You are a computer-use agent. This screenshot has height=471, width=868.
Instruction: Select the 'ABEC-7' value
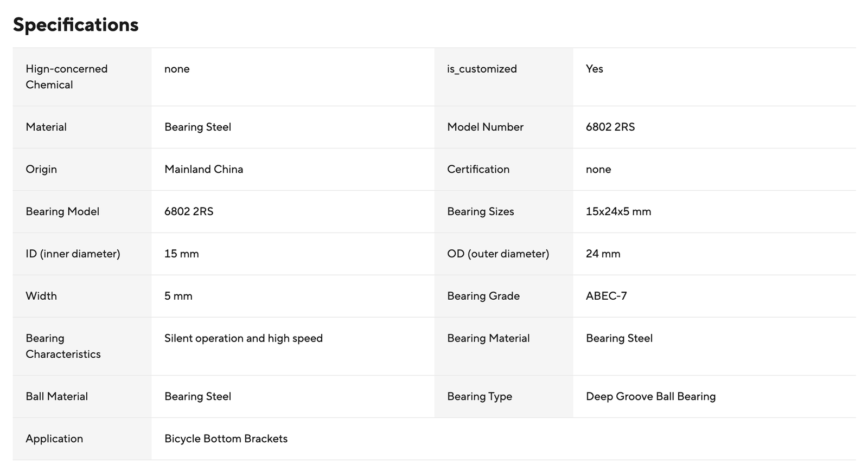(x=606, y=296)
